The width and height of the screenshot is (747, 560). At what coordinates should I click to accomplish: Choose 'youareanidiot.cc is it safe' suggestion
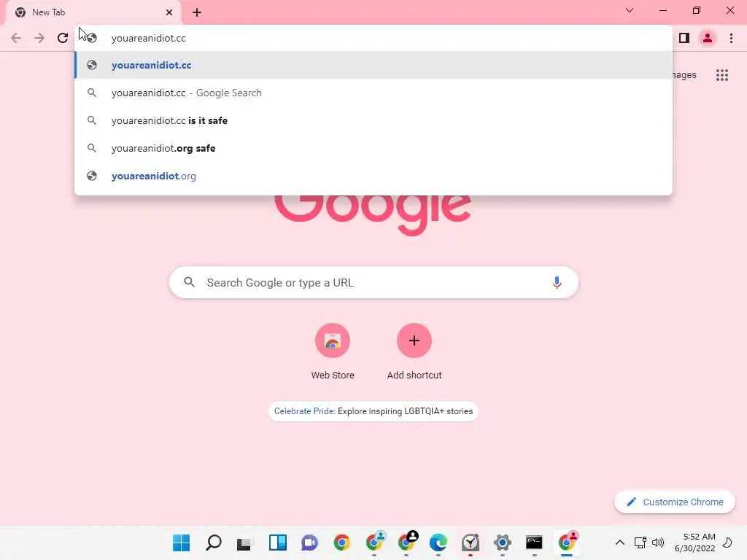pyautogui.click(x=373, y=120)
